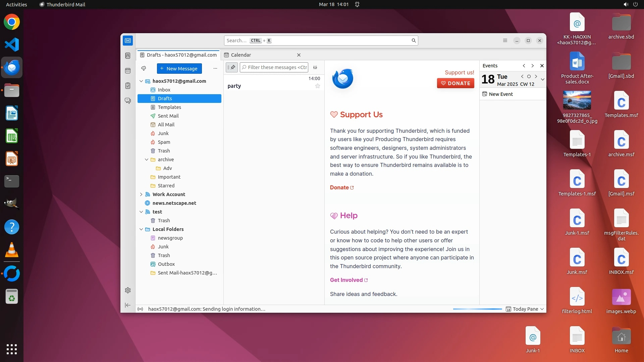This screenshot has width=644, height=362.
Task: Open Settings gear in spaces toolbar
Action: click(128, 290)
